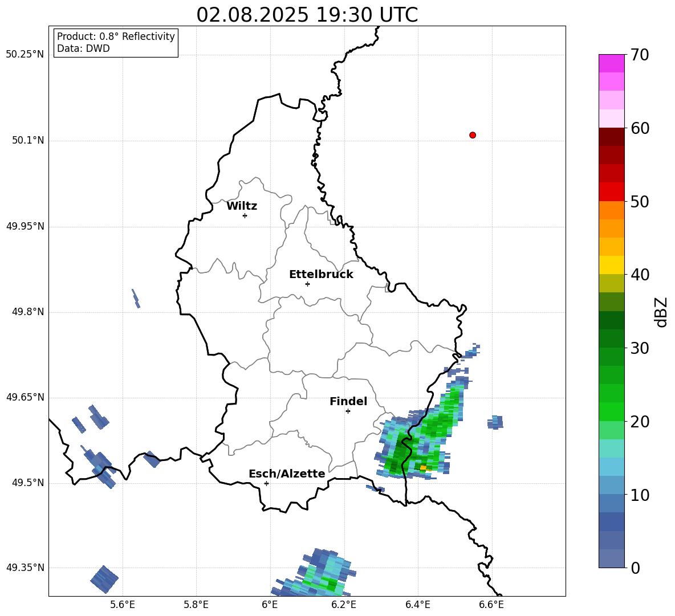Pick the bright green swatch at 20
This screenshot has height=616, width=675.
611,412
